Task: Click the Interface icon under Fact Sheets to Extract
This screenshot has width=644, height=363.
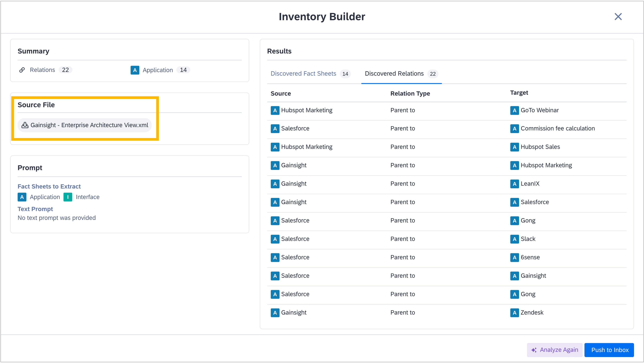Action: [x=68, y=197]
